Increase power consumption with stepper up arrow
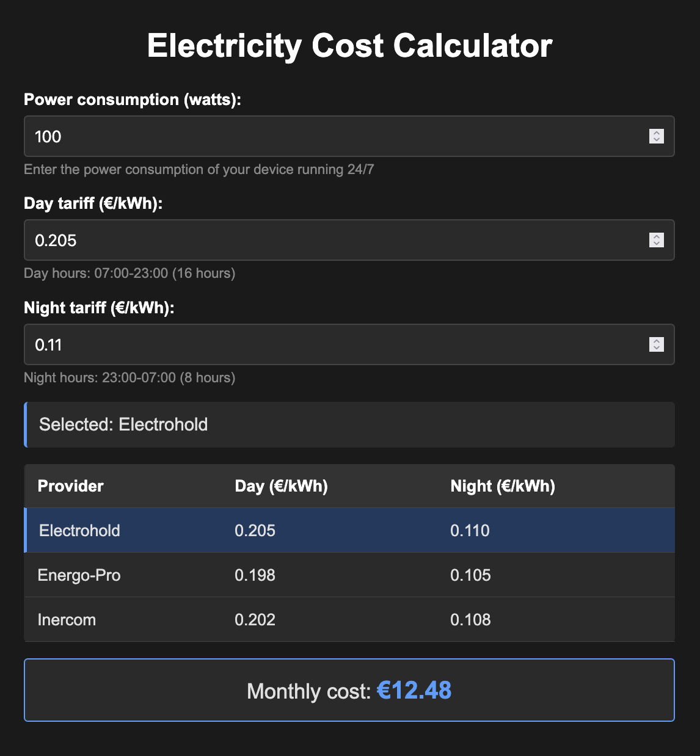This screenshot has height=756, width=700. point(657,133)
